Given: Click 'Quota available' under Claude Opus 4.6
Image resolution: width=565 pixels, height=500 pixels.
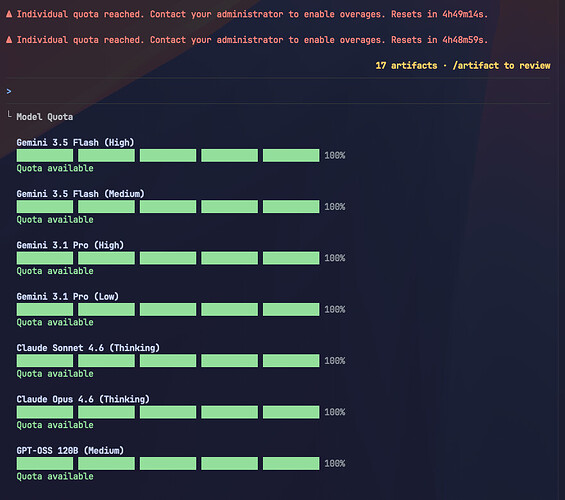Looking at the screenshot, I should 55,425.
